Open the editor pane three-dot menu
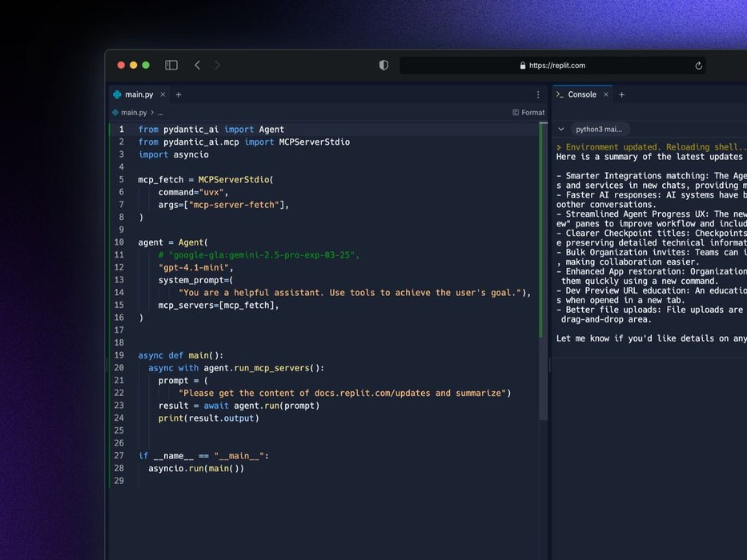This screenshot has width=747, height=560. pyautogui.click(x=538, y=94)
